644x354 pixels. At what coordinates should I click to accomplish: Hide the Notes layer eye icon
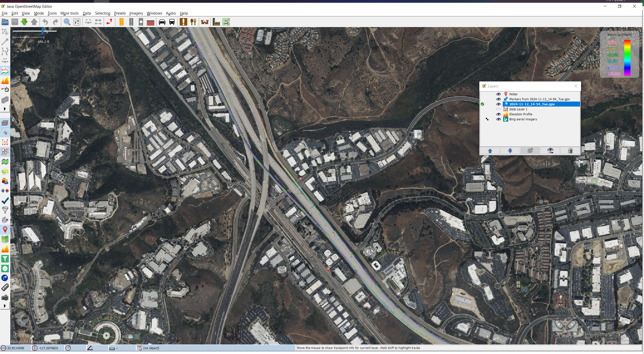tap(498, 94)
